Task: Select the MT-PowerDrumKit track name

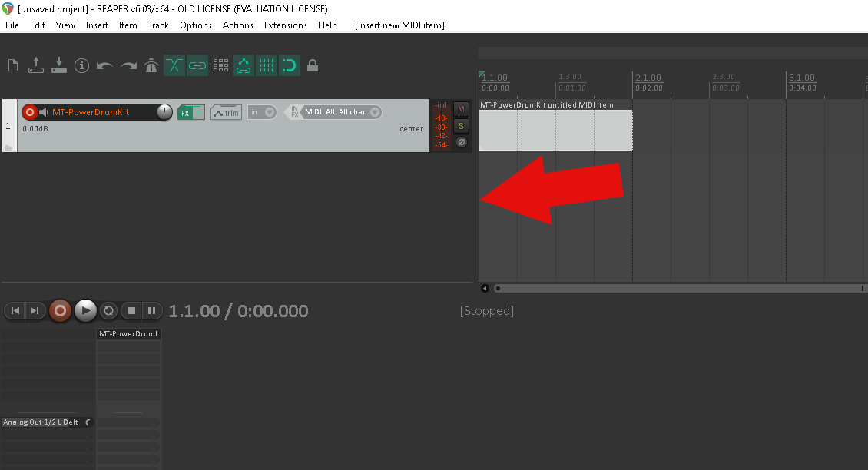Action: tap(91, 112)
